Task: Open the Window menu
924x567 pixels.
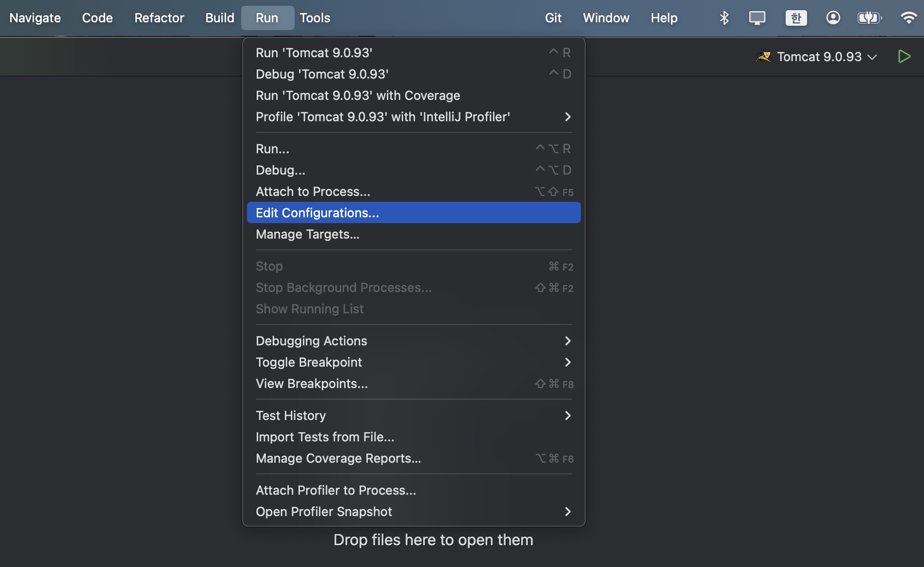Action: pos(606,18)
